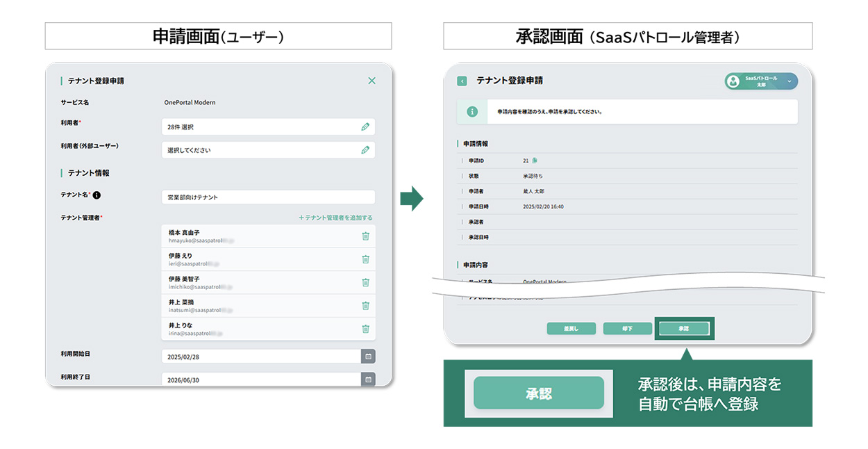Screen dimensions: 868x449
Task: Delete tenant admin 橋本 真由子 with trash icon
Action: pyautogui.click(x=365, y=236)
